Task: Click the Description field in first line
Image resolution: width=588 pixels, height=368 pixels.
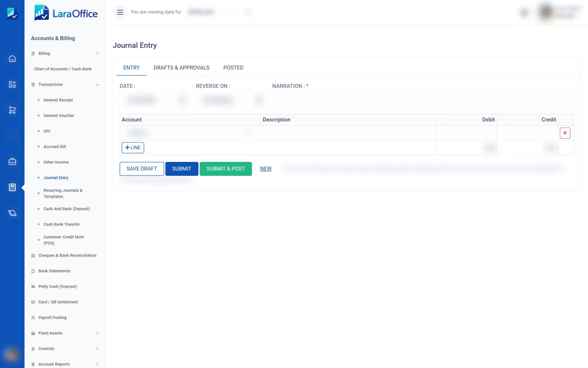Action: (348, 133)
